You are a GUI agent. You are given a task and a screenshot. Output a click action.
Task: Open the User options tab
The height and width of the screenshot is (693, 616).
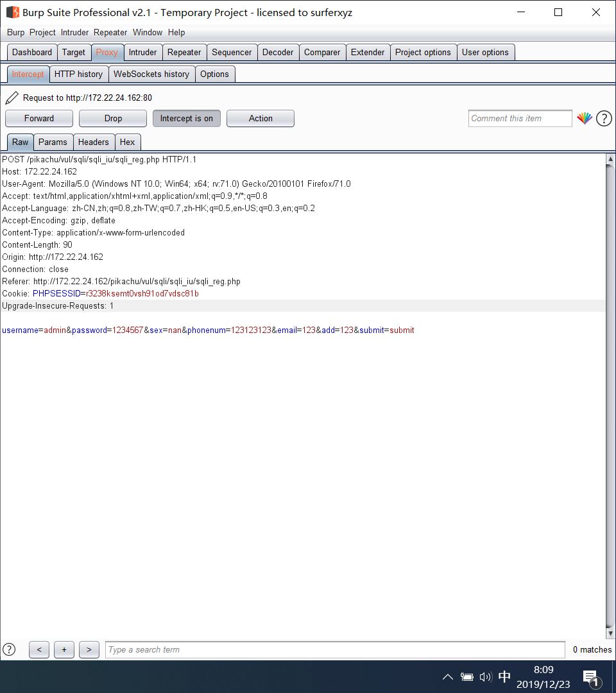pyautogui.click(x=485, y=52)
